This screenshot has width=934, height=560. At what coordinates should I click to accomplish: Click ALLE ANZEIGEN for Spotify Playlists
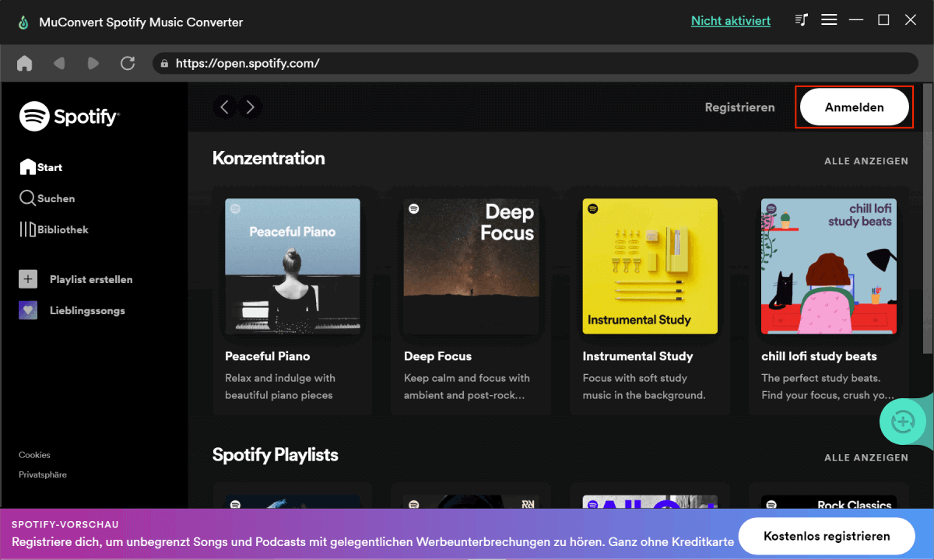[x=866, y=457]
